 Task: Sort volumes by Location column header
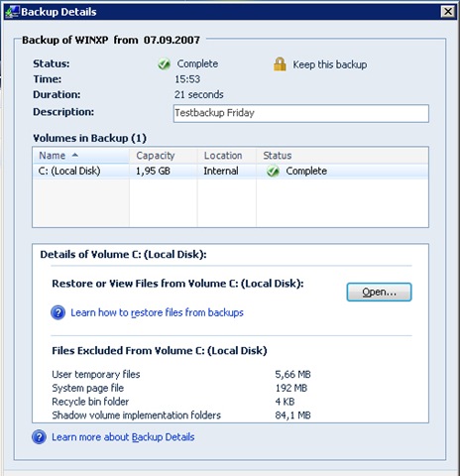pos(227,156)
